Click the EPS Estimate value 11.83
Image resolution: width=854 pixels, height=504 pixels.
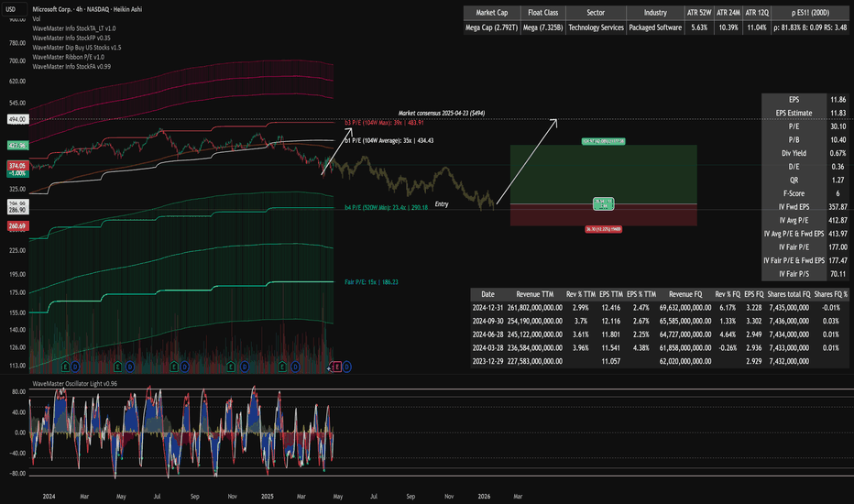(x=838, y=114)
